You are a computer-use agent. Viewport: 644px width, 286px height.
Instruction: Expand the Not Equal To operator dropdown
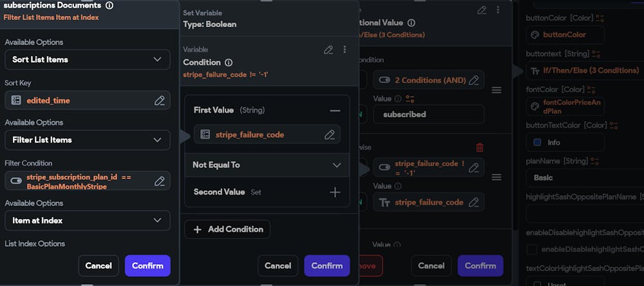click(267, 165)
